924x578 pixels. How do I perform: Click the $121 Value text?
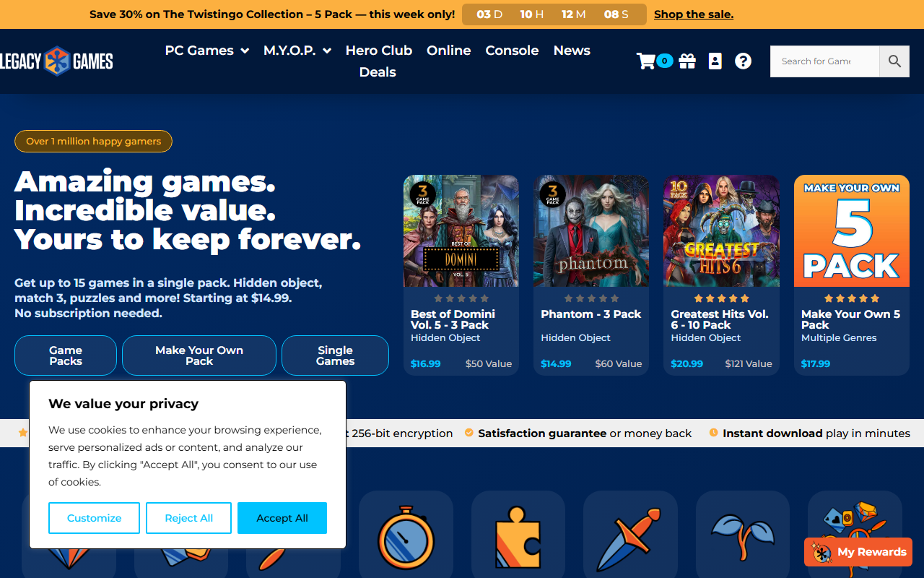click(x=749, y=363)
